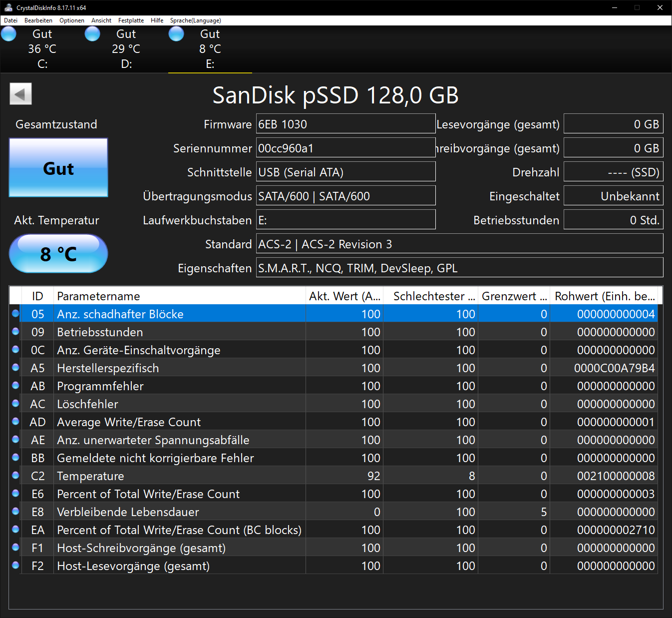Open the Ansicht menu
Screen dimensions: 672x618
point(101,20)
